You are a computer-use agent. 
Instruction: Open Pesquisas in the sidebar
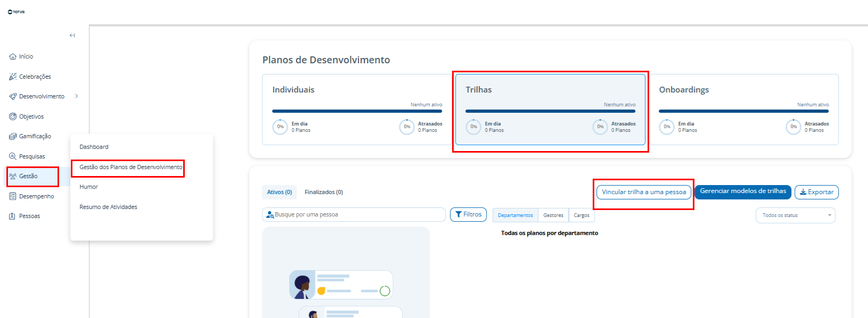(32, 156)
